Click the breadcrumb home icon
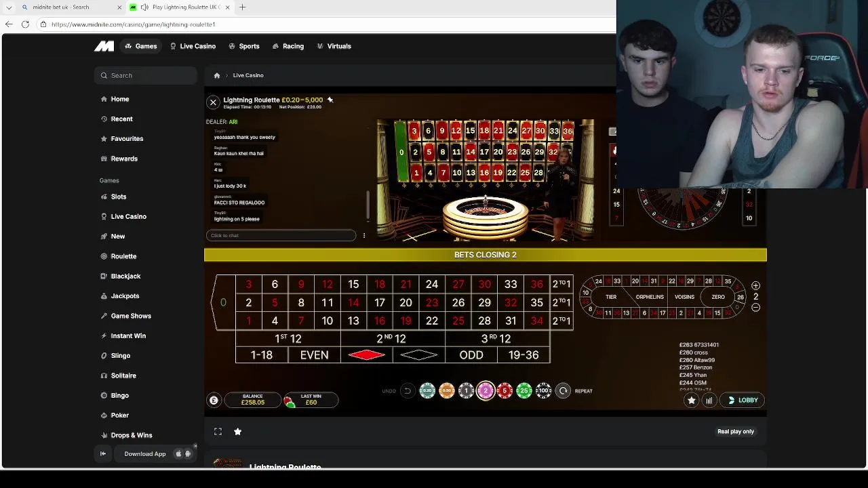The height and width of the screenshot is (488, 868). pyautogui.click(x=217, y=75)
